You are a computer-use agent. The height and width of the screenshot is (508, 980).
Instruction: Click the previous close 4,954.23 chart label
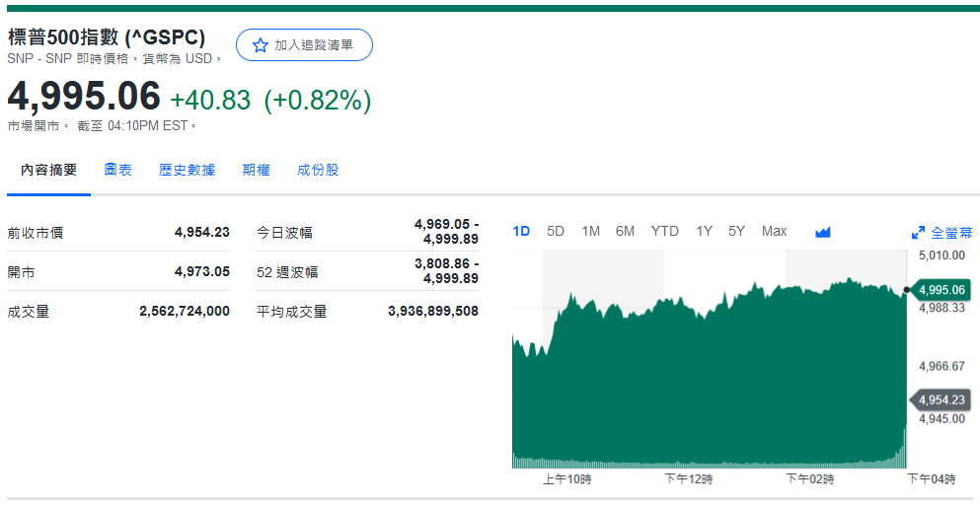click(941, 399)
